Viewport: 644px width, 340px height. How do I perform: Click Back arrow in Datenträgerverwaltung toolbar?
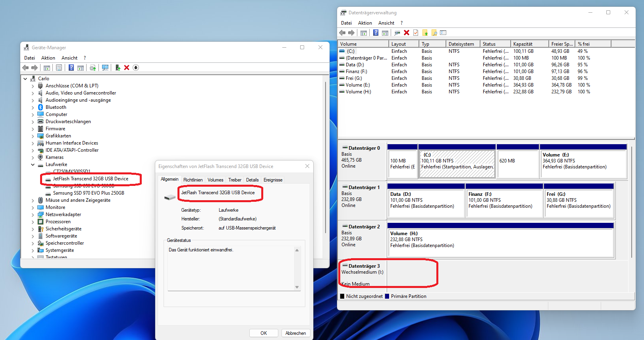[342, 33]
